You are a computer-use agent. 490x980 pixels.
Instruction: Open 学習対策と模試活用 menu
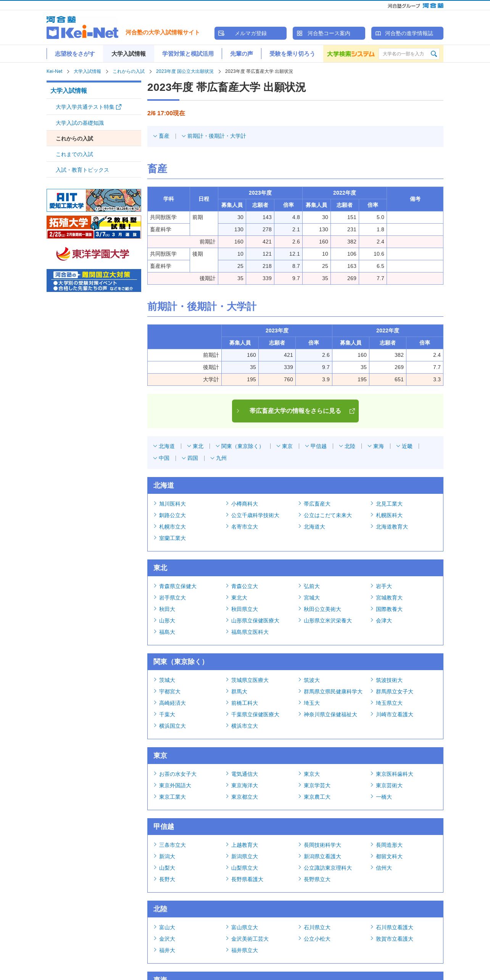point(188,54)
